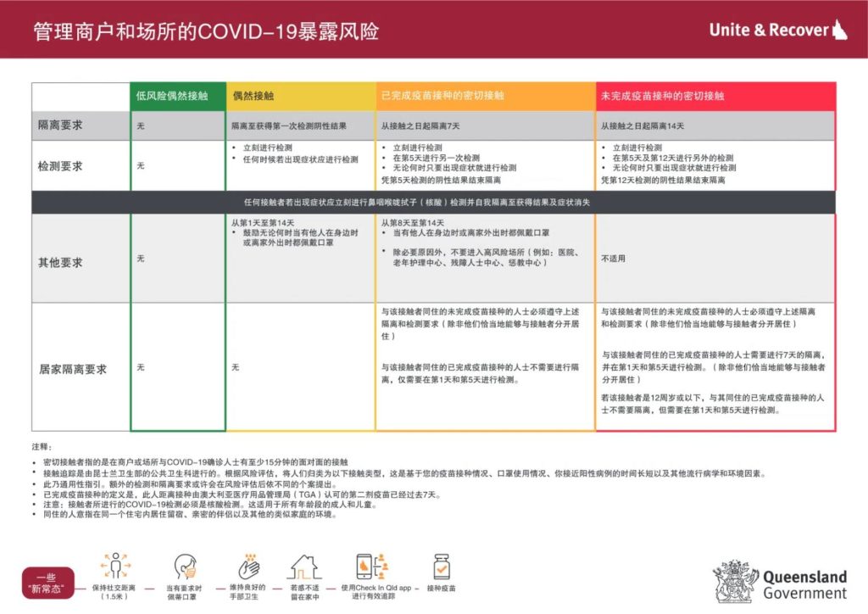Click the '检测要求' row header
This screenshot has height=614, width=868.
click(81, 166)
